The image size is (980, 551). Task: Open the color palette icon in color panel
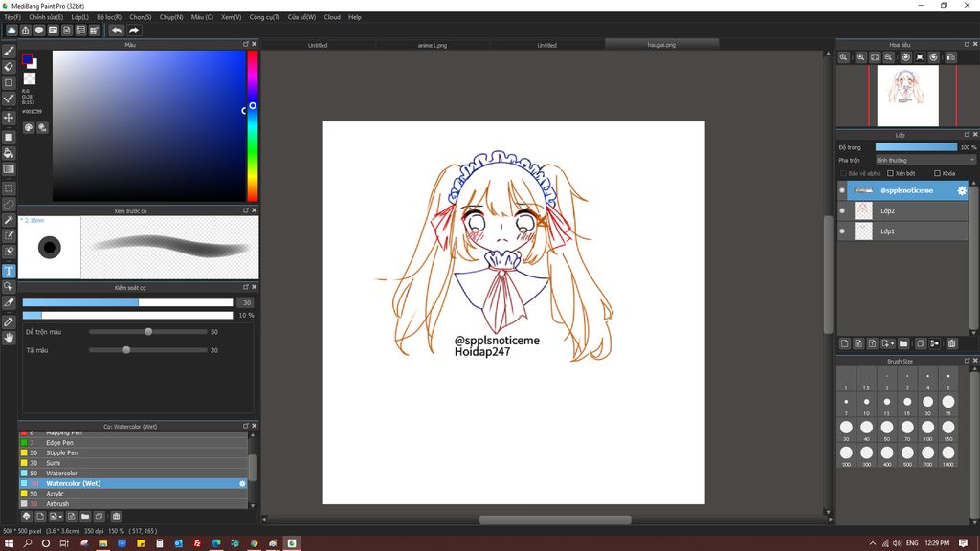tap(29, 127)
